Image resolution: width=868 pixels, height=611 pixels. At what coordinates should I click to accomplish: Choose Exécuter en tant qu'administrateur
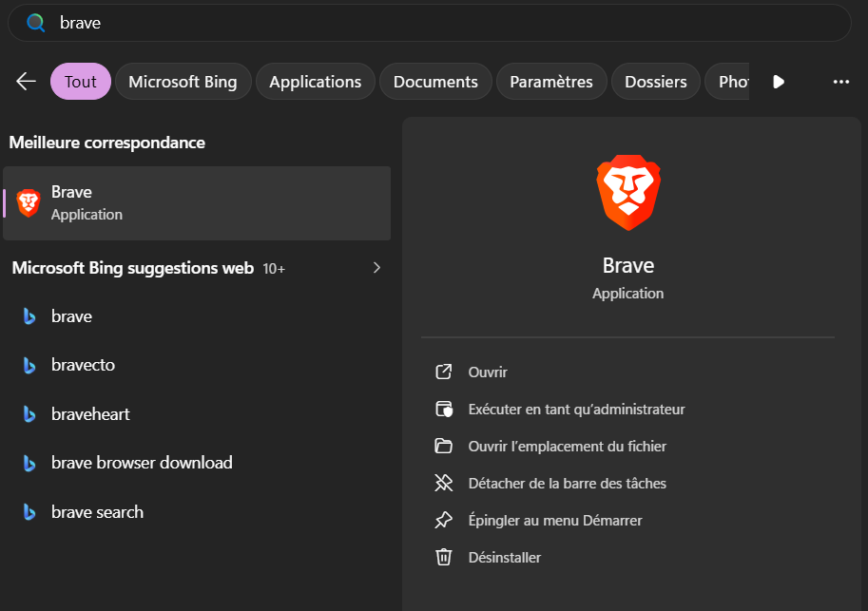[x=576, y=409]
